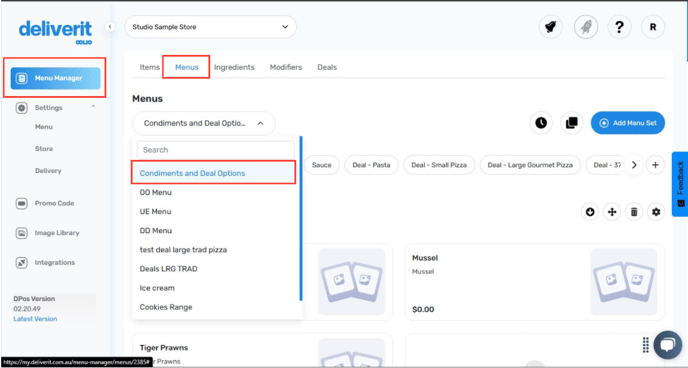This screenshot has height=368, width=688.
Task: Click the outlined rocket icon
Action: (586, 27)
